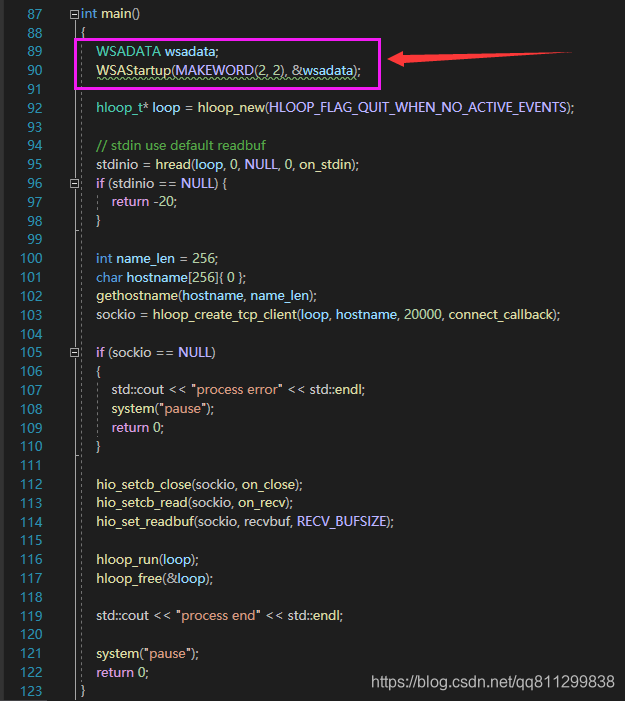The height and width of the screenshot is (701, 625).
Task: Click recvbuf argument on line 114
Action: [266, 522]
